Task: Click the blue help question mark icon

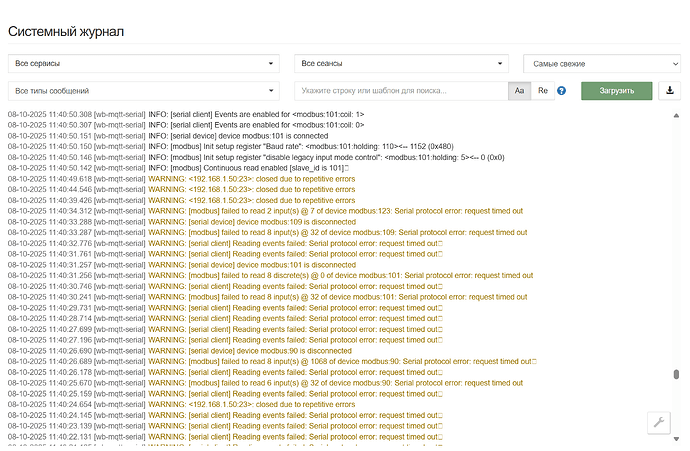Action: (x=562, y=91)
